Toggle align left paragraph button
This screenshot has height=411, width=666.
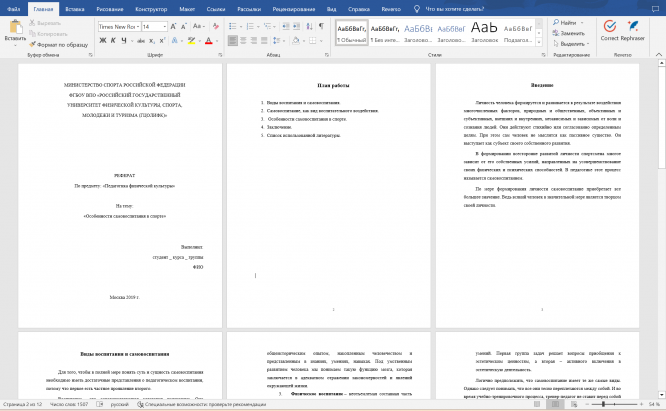(232, 41)
